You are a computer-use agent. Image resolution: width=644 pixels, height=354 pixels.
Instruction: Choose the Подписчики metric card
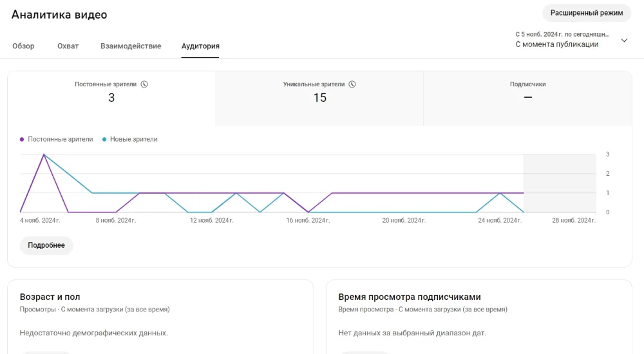pos(527,98)
